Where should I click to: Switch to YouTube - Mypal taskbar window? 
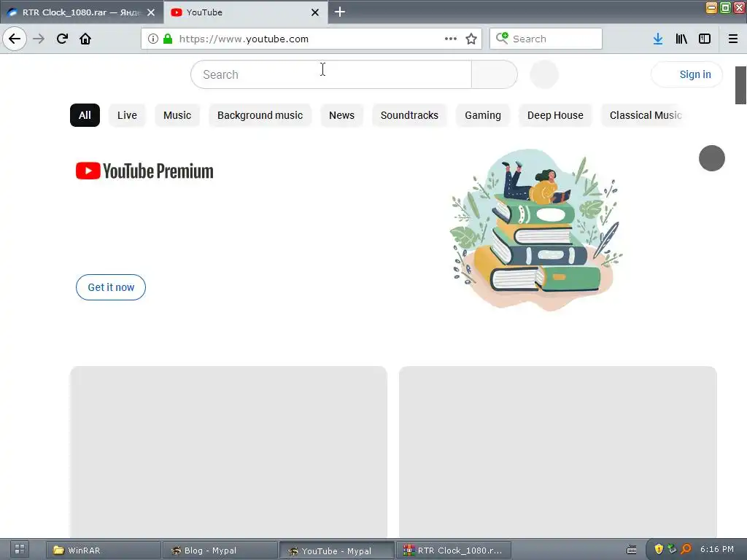click(336, 551)
